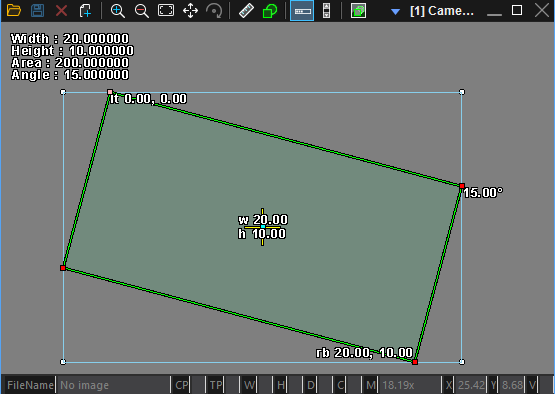Click the 'M' magnification label
This screenshot has width=555, height=394.
(x=371, y=385)
